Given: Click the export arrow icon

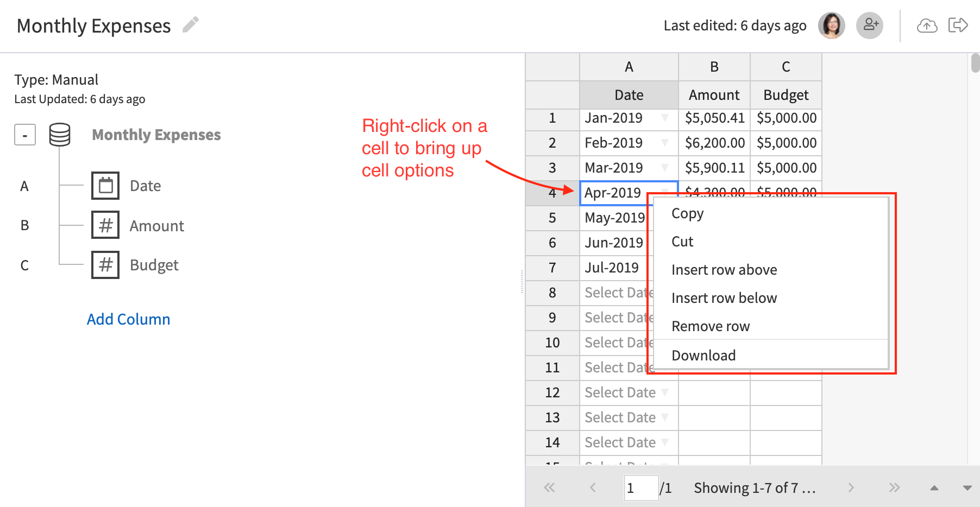Looking at the screenshot, I should click(x=958, y=26).
